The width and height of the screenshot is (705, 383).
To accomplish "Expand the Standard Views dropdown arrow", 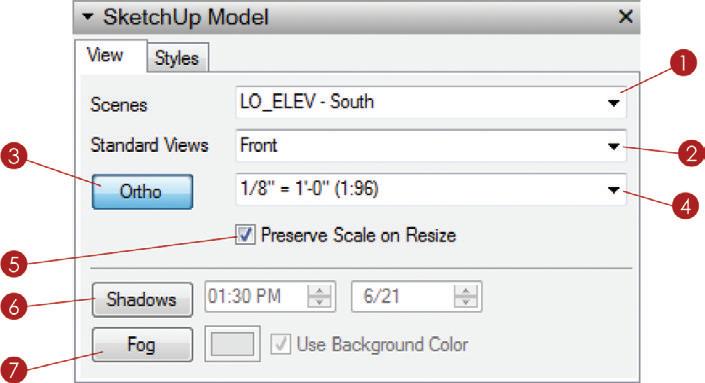I will (614, 146).
